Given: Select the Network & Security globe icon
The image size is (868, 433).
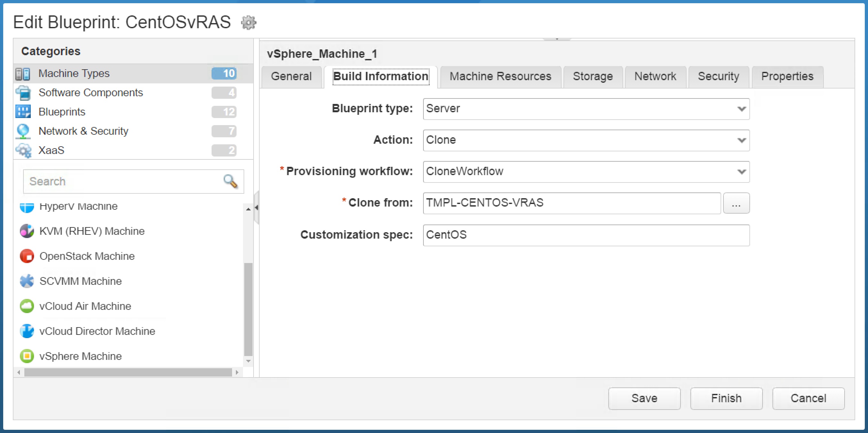Looking at the screenshot, I should click(23, 131).
